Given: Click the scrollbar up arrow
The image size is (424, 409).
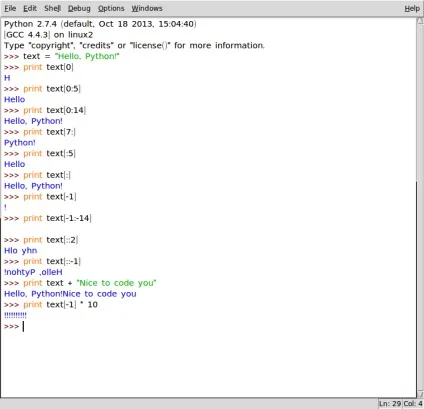Looking at the screenshot, I should 420,21.
